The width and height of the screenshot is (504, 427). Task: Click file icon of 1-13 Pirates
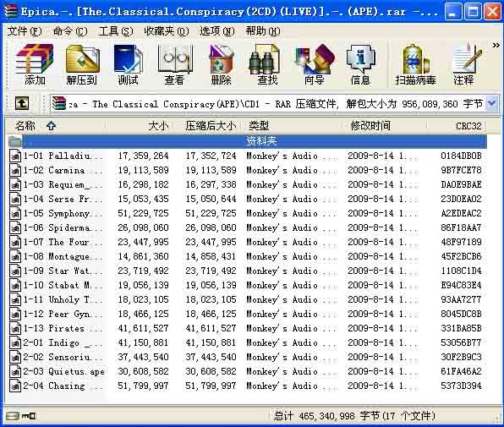pyautogui.click(x=15, y=328)
